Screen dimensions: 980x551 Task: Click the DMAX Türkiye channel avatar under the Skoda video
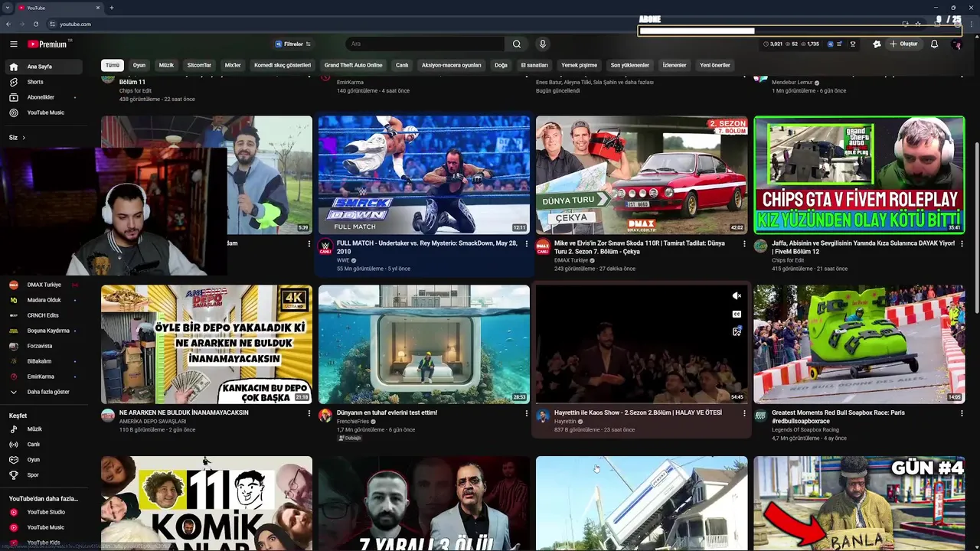pos(543,246)
